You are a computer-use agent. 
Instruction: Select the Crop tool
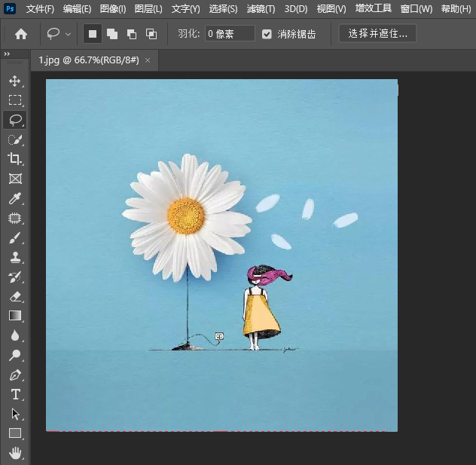[x=14, y=159]
